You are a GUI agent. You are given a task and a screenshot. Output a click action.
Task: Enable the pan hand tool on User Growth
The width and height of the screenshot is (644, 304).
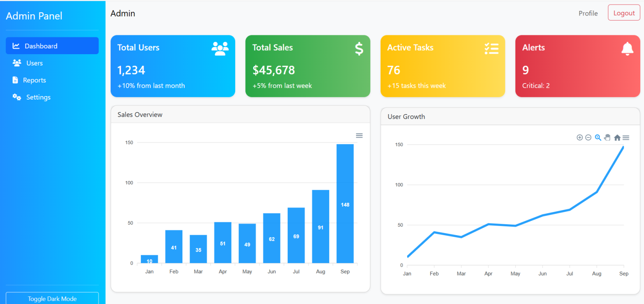(x=608, y=137)
